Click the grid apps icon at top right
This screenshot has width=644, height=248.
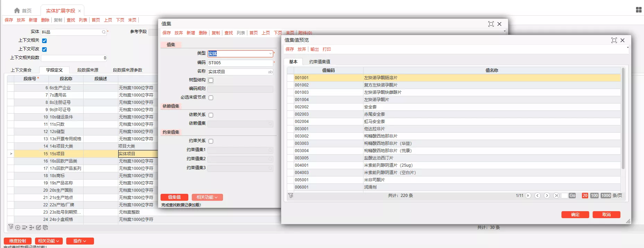pos(638,10)
